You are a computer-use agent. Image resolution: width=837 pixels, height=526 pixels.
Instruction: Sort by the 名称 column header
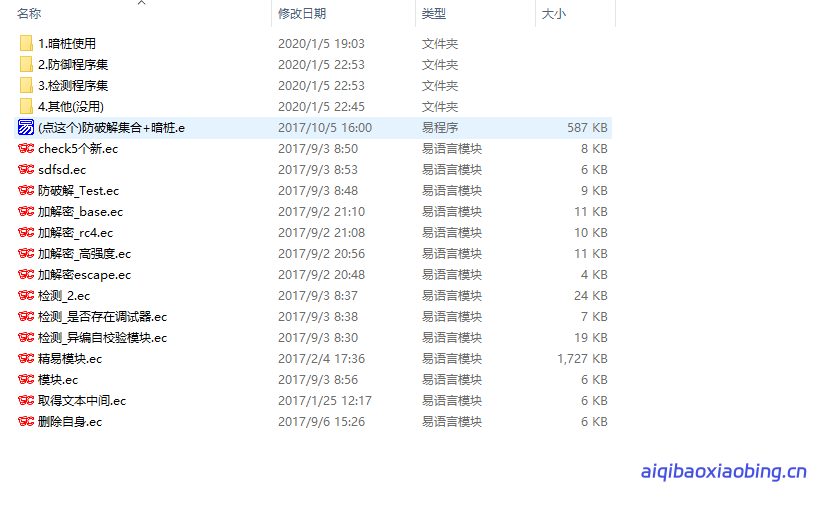(x=29, y=14)
